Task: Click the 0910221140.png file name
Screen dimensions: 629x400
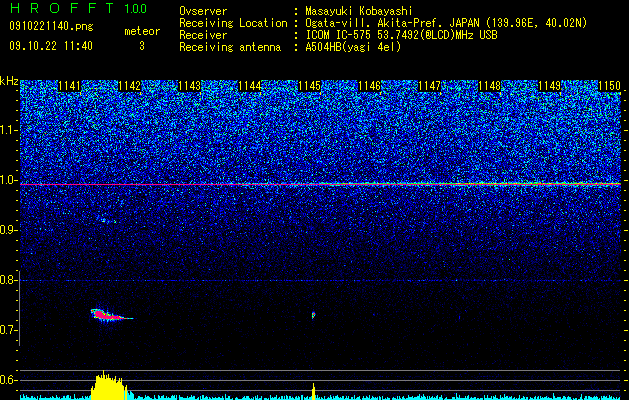Action: pos(51,26)
